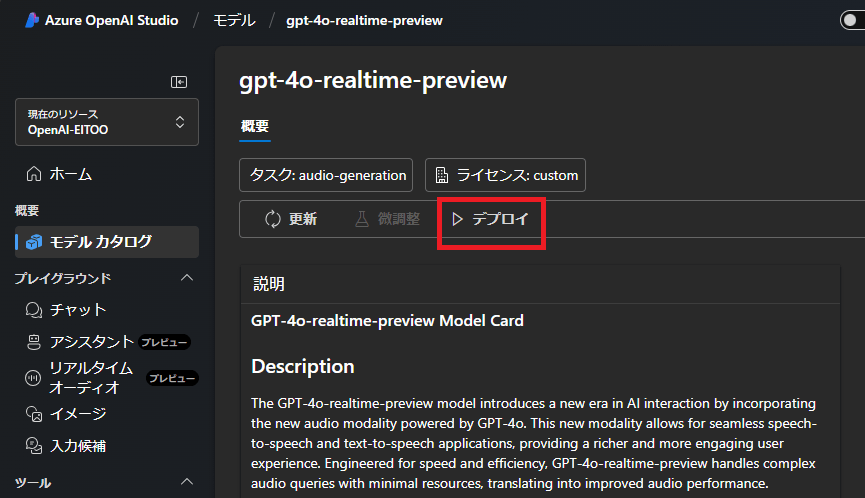This screenshot has width=865, height=498.
Task: Click the リアルタイム オーディオ waveform icon
Action: click(x=33, y=378)
